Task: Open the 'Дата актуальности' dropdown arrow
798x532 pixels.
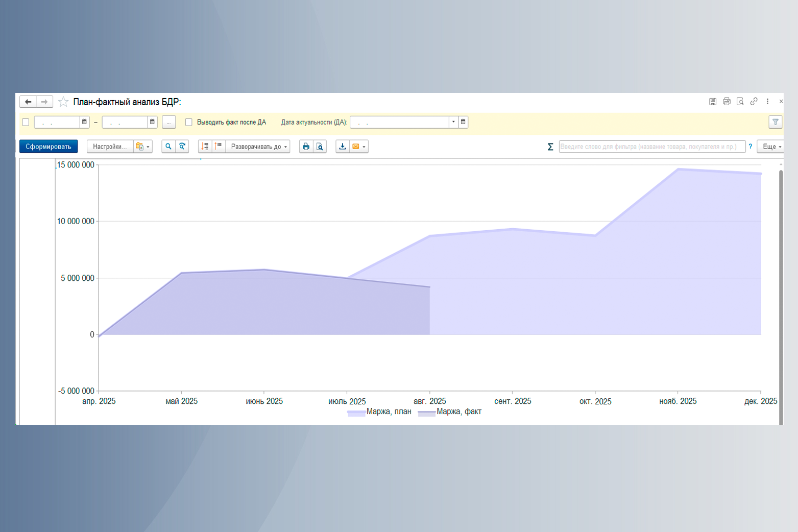Action: click(x=453, y=122)
